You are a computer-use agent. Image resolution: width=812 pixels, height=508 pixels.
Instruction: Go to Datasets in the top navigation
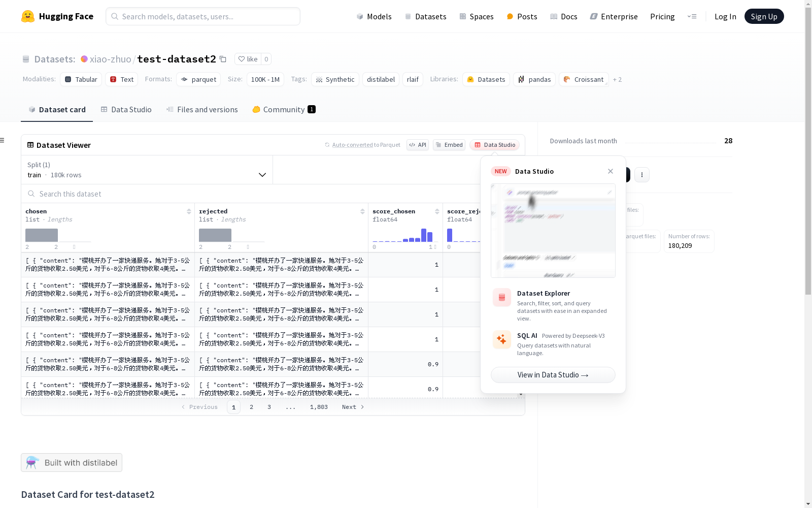click(x=425, y=16)
